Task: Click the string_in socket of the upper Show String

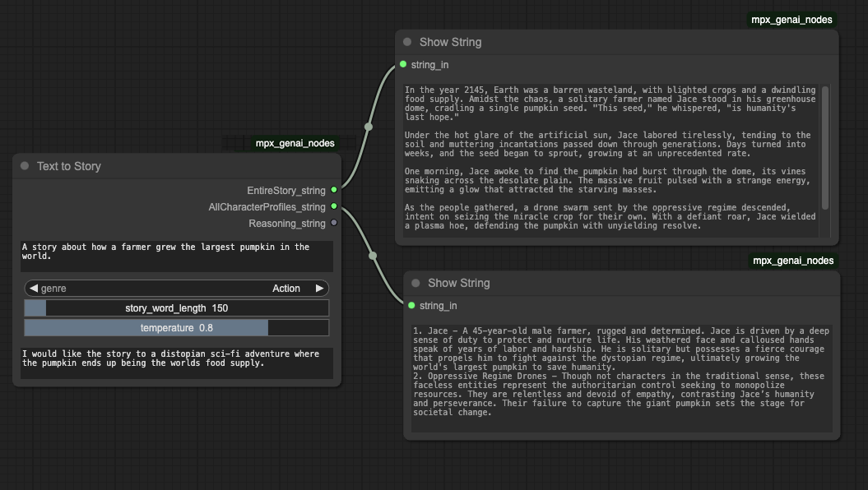Action: (403, 64)
